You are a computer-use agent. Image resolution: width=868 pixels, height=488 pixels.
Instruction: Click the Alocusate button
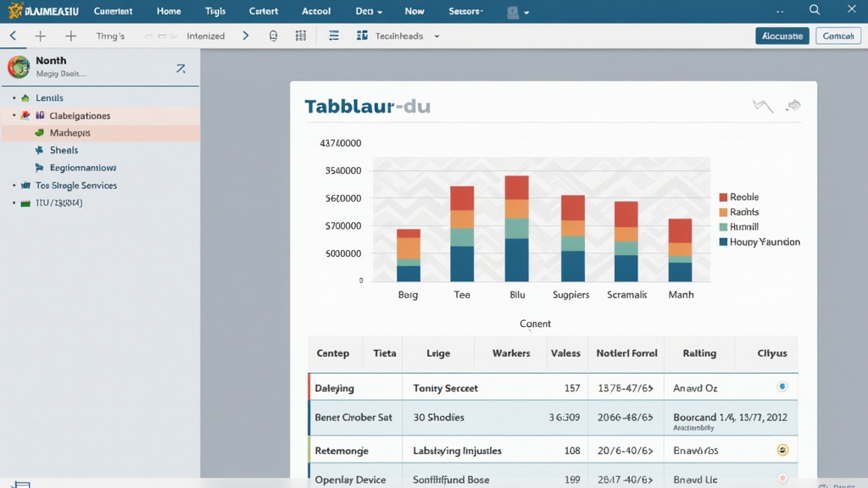tap(782, 36)
